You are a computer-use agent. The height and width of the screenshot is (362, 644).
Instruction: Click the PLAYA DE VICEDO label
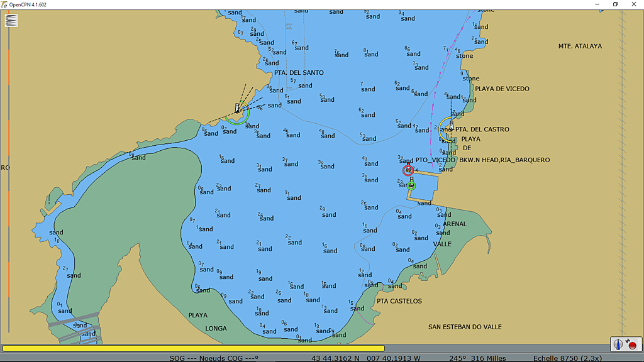pos(502,89)
